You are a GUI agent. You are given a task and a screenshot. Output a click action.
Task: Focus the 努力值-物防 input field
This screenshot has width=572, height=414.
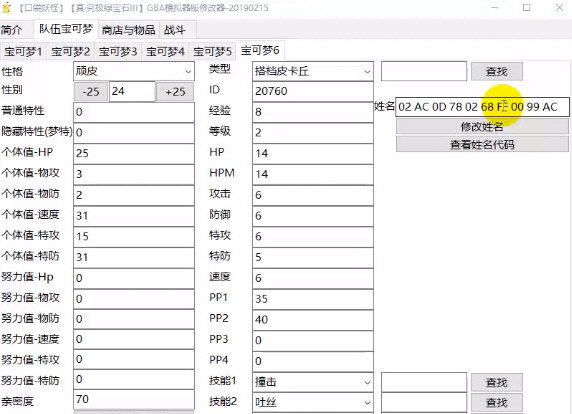(x=134, y=319)
